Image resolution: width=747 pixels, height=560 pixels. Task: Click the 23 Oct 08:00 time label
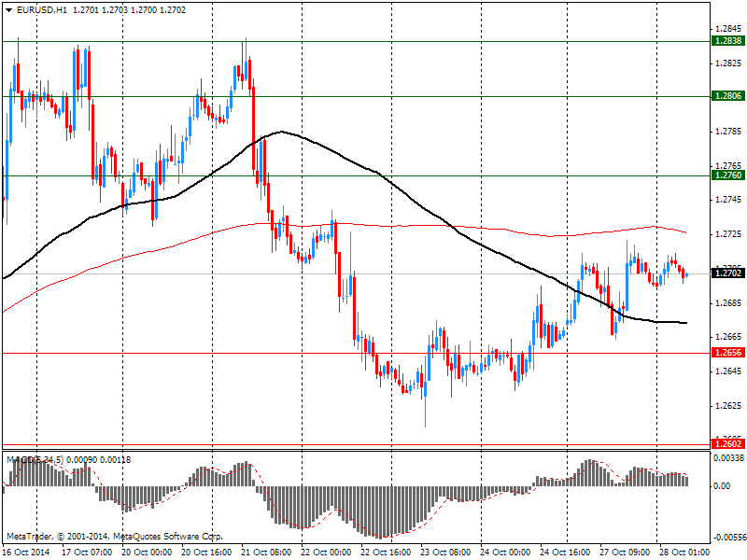coord(446,553)
